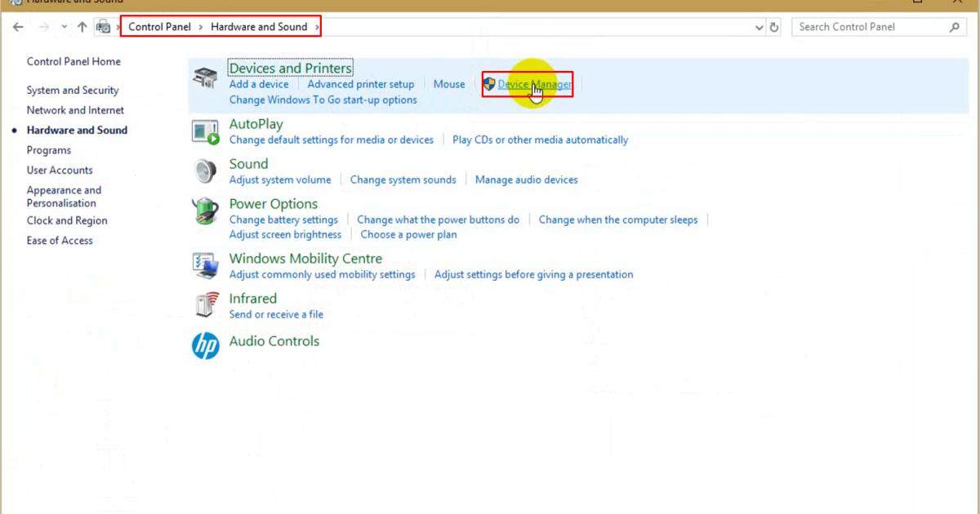Change system sounds
Screen dimensions: 980x514
pos(403,180)
